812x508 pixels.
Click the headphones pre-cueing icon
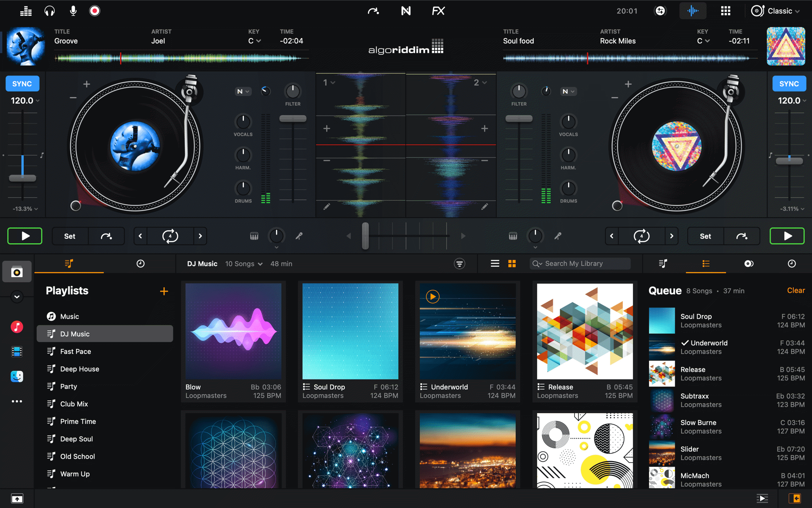point(50,11)
